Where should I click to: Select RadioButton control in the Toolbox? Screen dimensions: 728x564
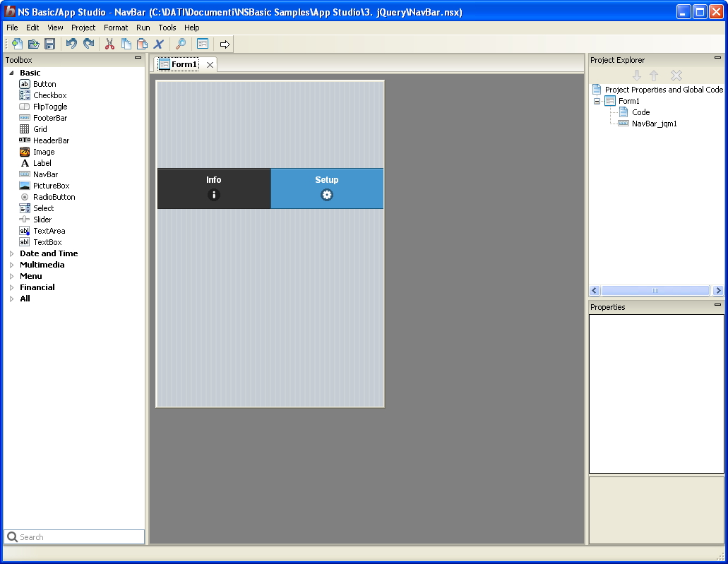(x=54, y=197)
